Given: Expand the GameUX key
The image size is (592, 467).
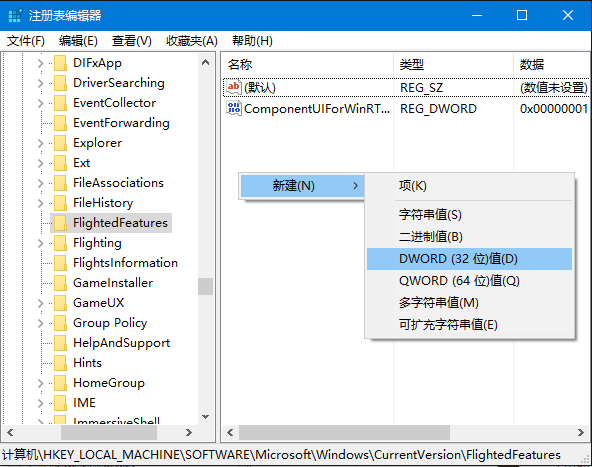Looking at the screenshot, I should pyautogui.click(x=41, y=304).
